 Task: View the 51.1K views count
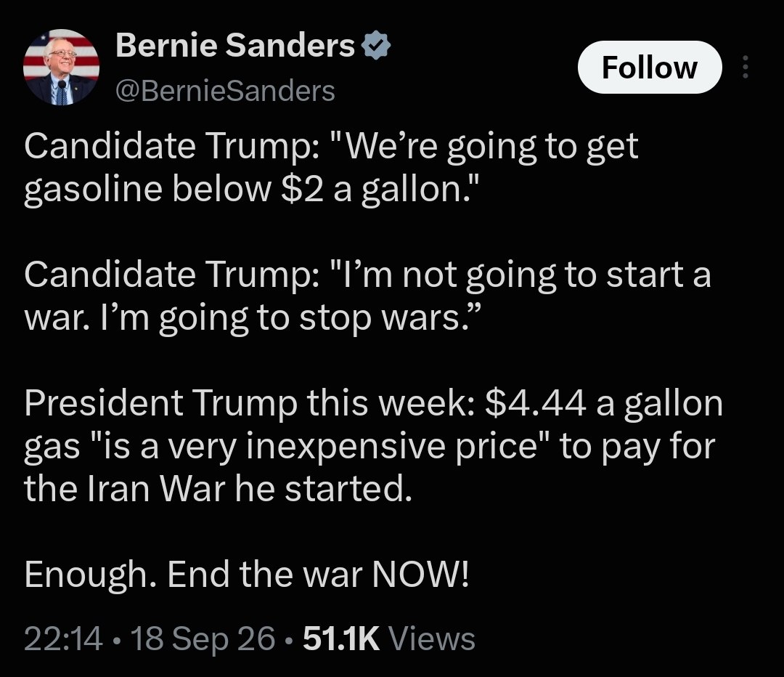point(341,639)
